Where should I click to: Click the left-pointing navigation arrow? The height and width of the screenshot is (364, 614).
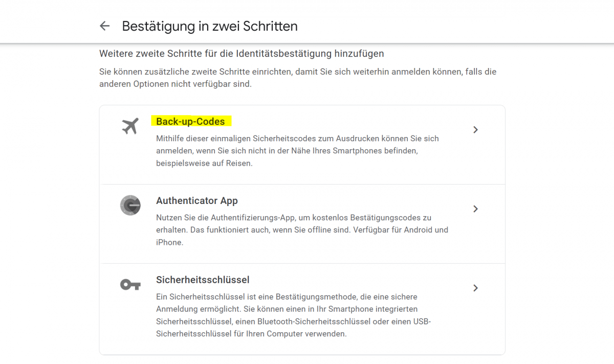click(104, 26)
